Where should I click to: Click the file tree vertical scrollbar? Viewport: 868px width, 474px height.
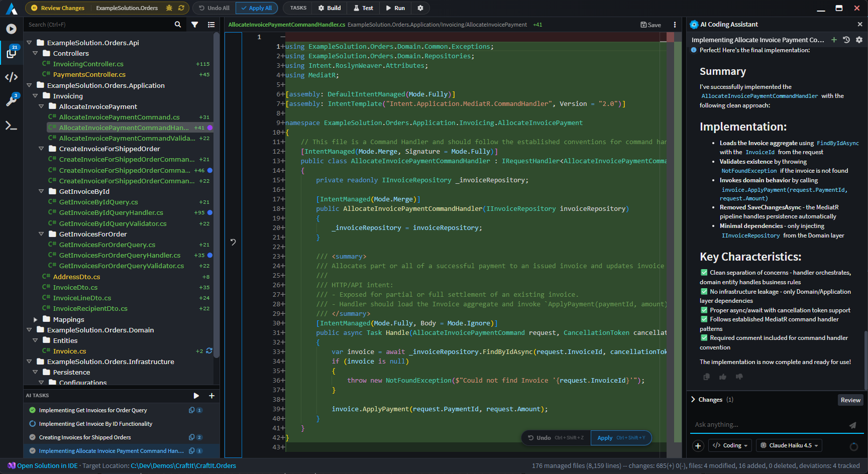click(x=216, y=196)
